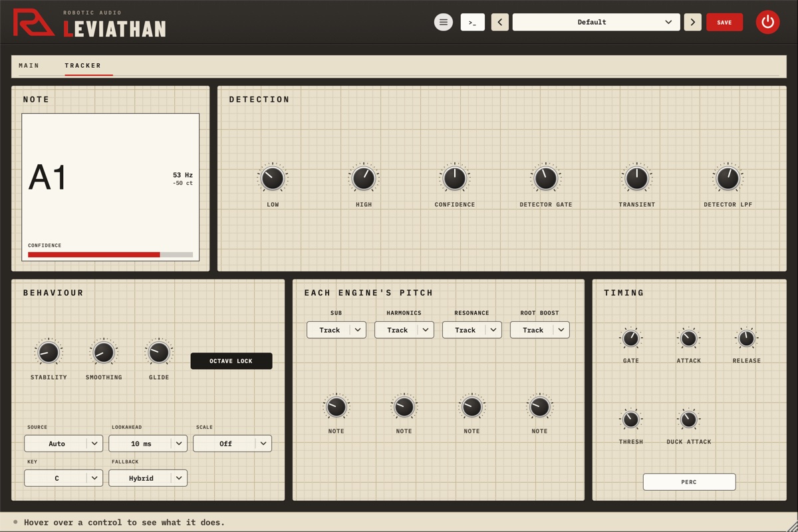
Task: Toggle the Octave Lock button
Action: tap(231, 361)
